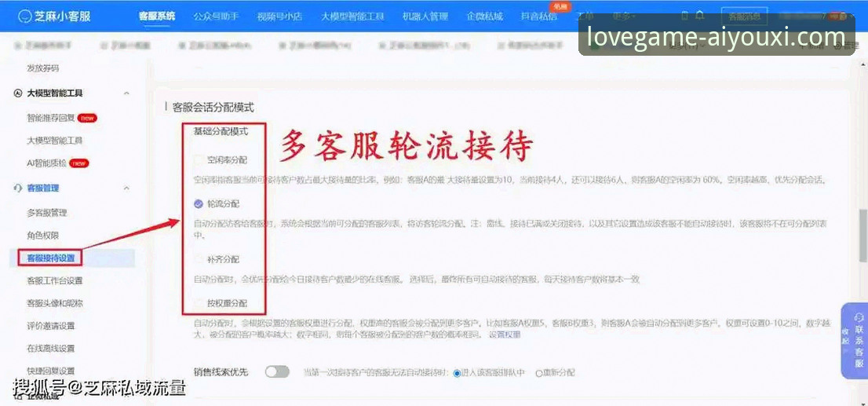Open the 客服系统 top tab
Viewport: 868px width, 406px height.
pos(157,16)
